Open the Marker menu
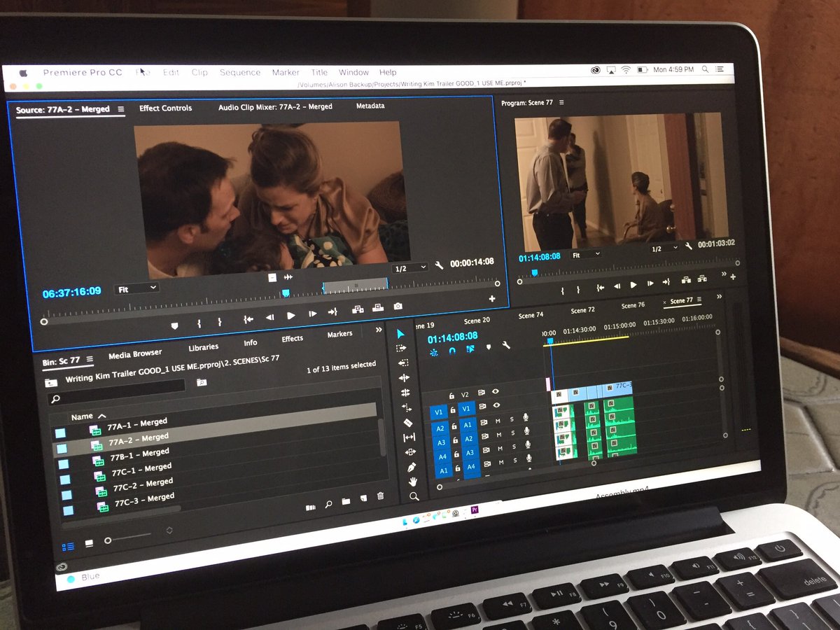 tap(286, 73)
